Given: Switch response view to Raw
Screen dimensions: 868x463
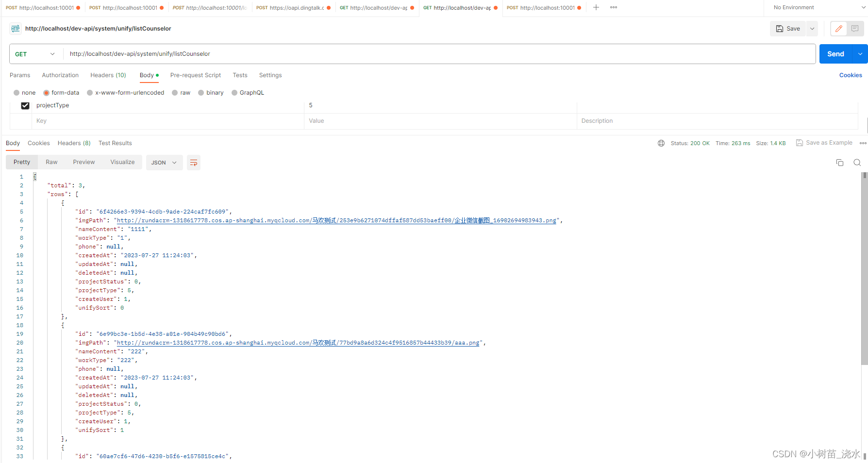Looking at the screenshot, I should (x=51, y=162).
